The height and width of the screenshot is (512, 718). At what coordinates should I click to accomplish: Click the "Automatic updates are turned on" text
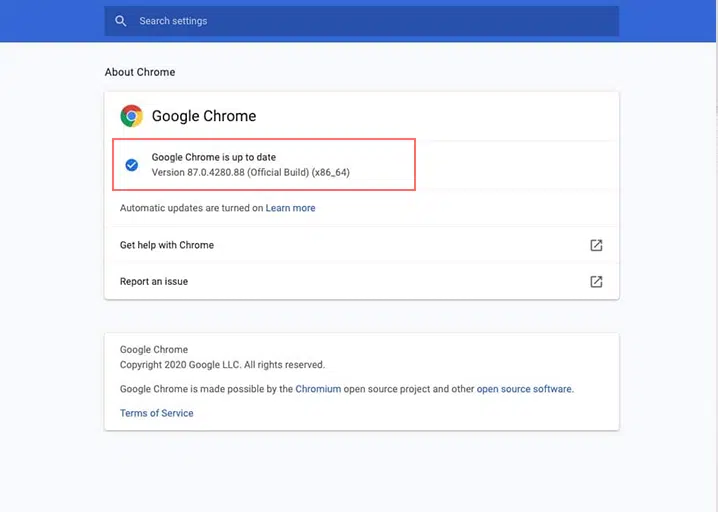(191, 208)
